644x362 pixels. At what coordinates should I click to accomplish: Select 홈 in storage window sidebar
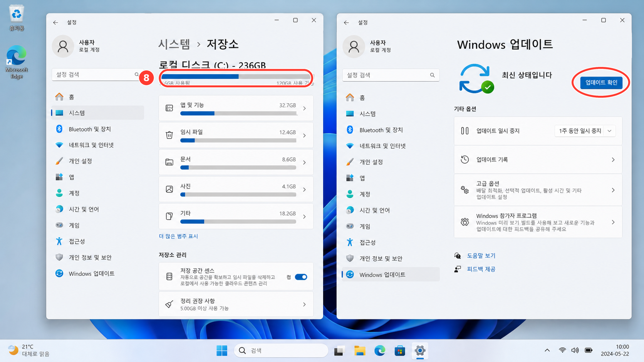click(97, 97)
